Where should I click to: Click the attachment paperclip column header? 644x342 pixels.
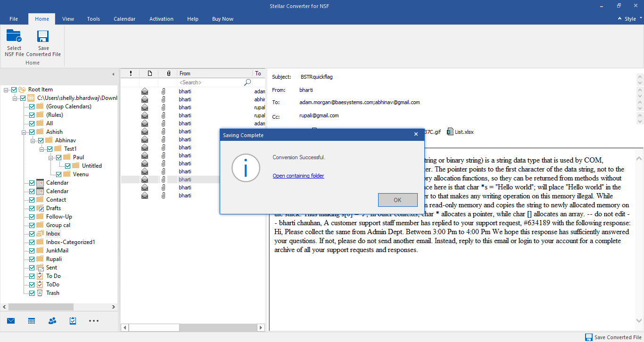tap(169, 73)
